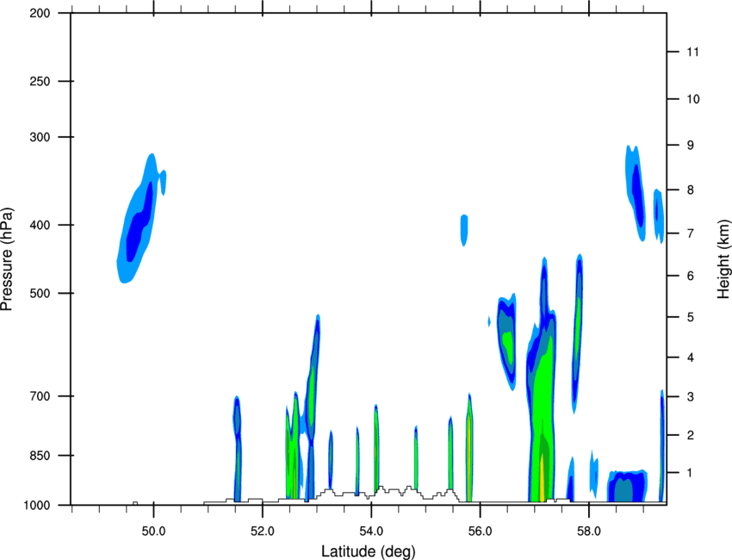
Task: Pick the 7 km height label
Action: click(x=691, y=233)
